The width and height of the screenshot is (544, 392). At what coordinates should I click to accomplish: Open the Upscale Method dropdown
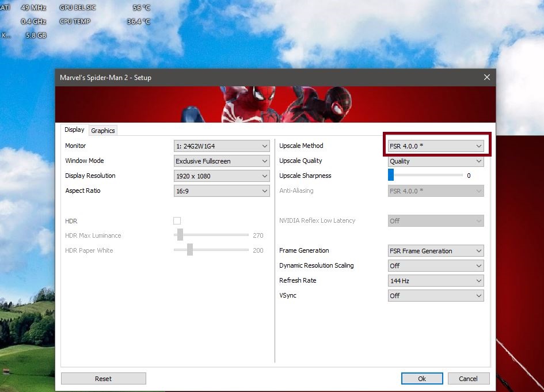(436, 146)
